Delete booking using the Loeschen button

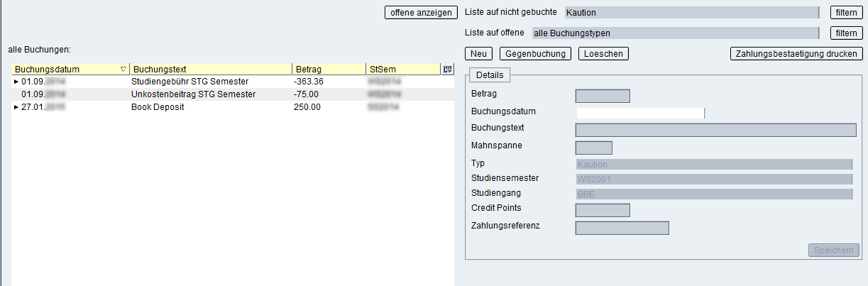(603, 54)
